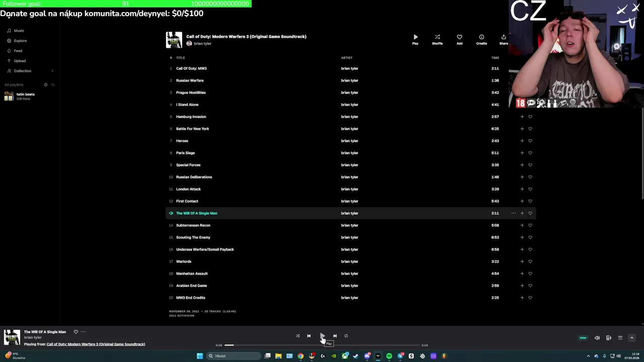The height and width of the screenshot is (362, 644).
Task: Click the Windows taskbar search field
Action: tap(234, 356)
